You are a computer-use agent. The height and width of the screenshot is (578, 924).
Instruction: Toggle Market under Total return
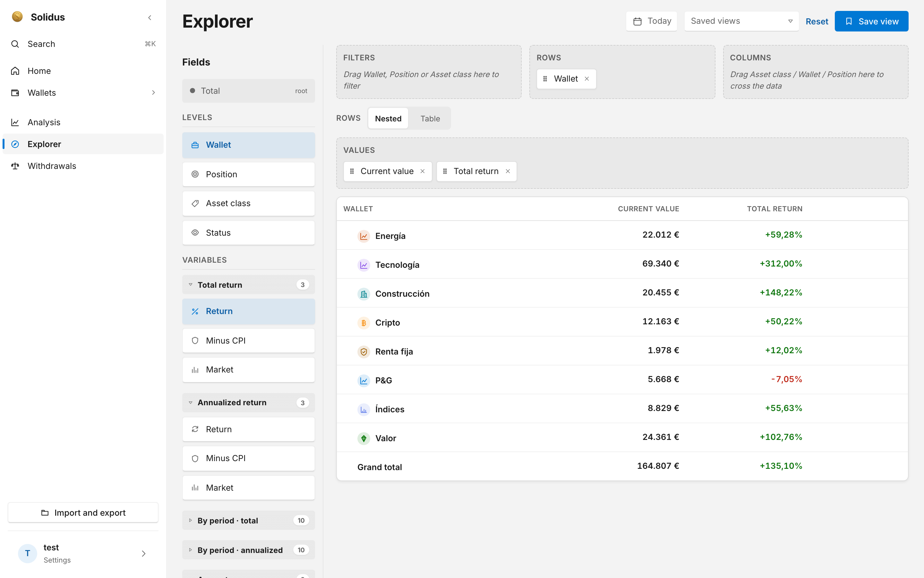pyautogui.click(x=249, y=370)
